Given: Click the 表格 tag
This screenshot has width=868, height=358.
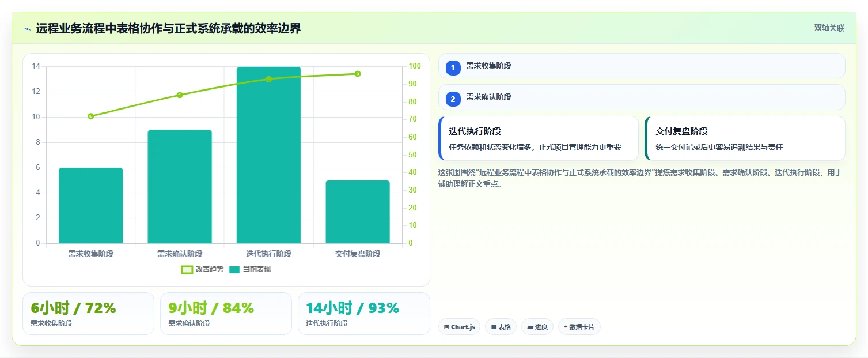Looking at the screenshot, I should pyautogui.click(x=501, y=327).
